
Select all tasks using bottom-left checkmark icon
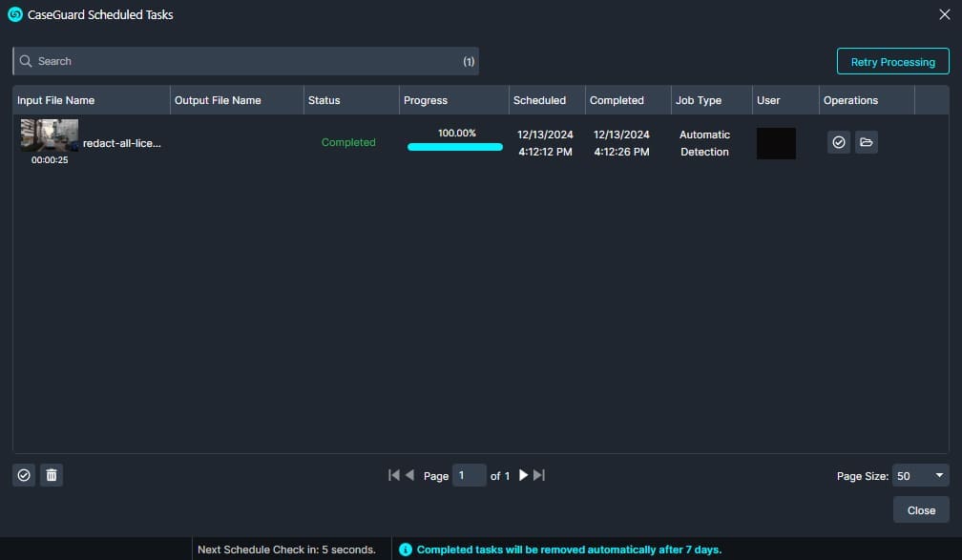click(x=23, y=475)
